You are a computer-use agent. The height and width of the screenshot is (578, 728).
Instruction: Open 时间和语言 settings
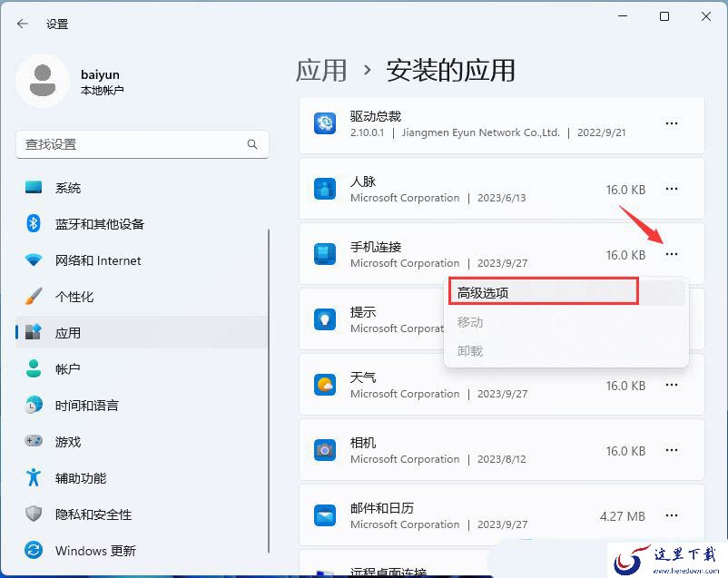143,406
